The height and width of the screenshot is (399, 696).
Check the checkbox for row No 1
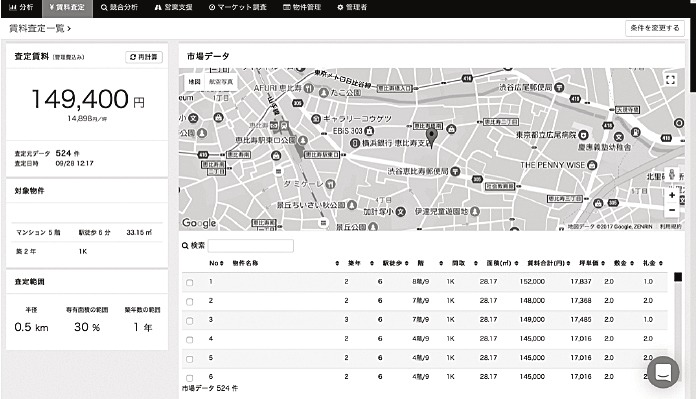[x=190, y=283]
